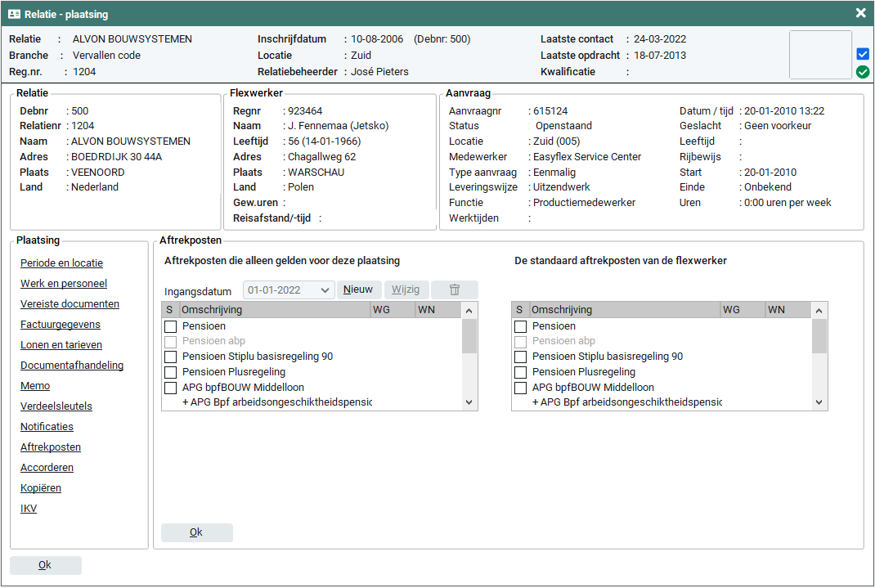Click the green checkmark status icon
This screenshot has height=588, width=875.
coord(862,72)
